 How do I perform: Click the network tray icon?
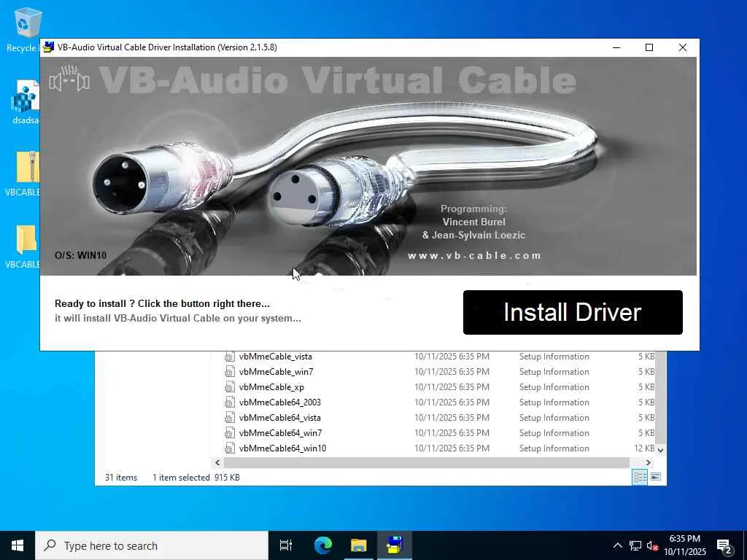[x=635, y=545]
